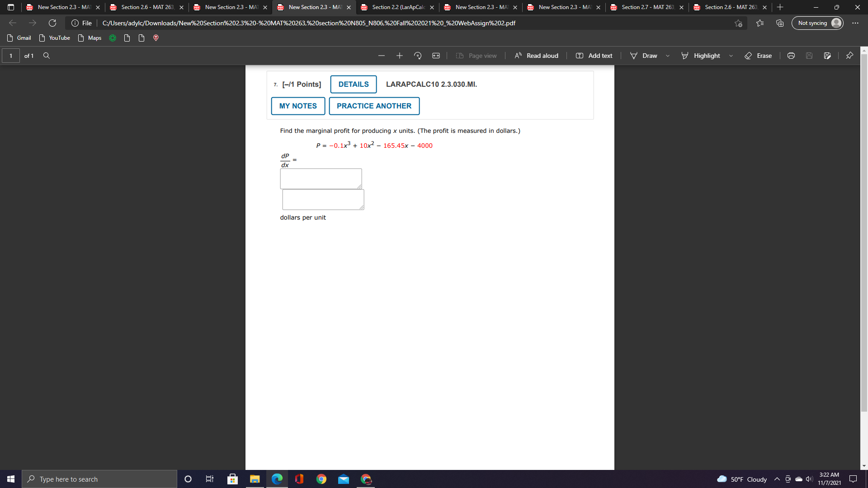Open search within the document

tap(47, 56)
